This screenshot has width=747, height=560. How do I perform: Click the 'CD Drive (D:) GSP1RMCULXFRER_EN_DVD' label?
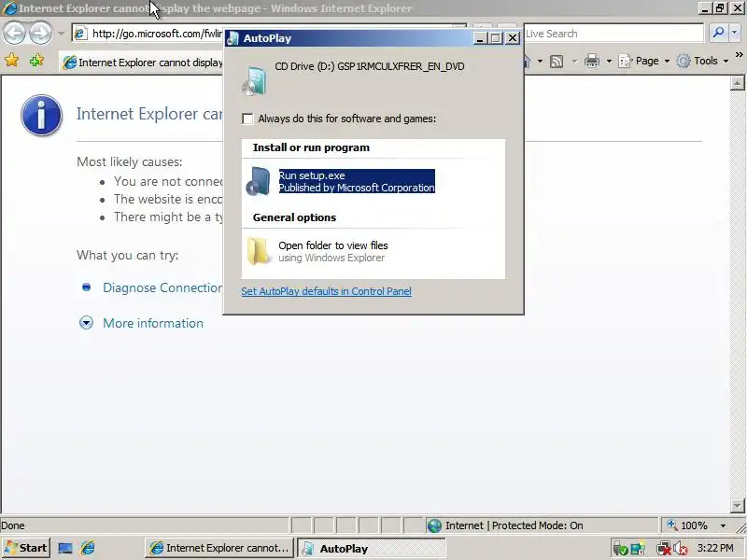(x=369, y=66)
